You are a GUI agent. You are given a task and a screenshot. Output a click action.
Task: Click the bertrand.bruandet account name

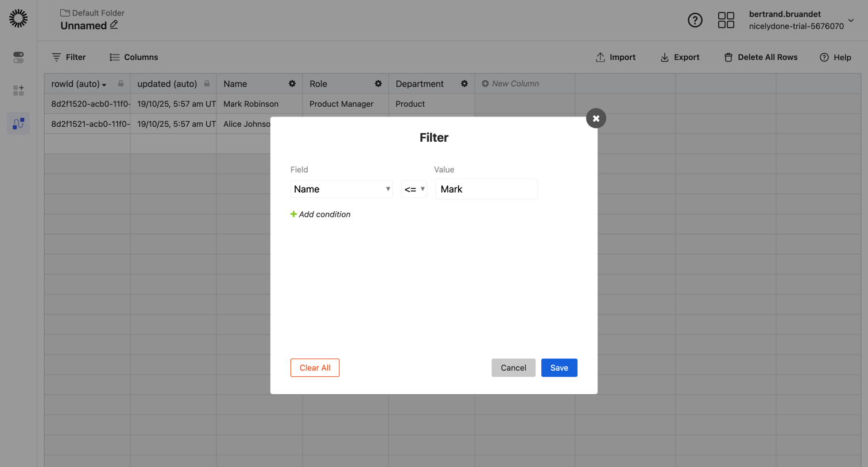[785, 14]
